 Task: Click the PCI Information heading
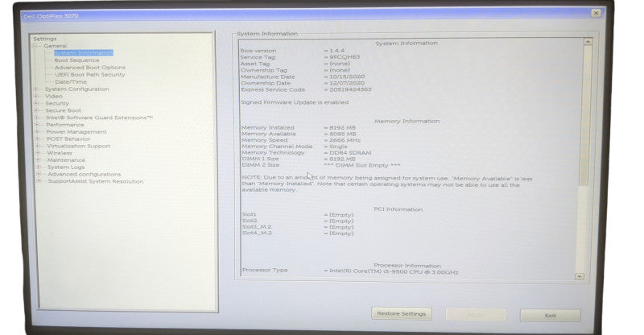(x=398, y=209)
